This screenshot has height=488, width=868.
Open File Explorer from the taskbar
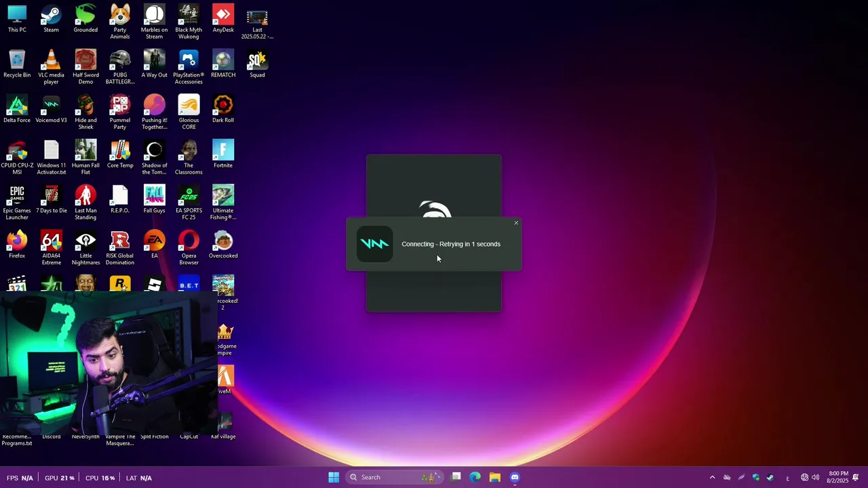point(495,477)
